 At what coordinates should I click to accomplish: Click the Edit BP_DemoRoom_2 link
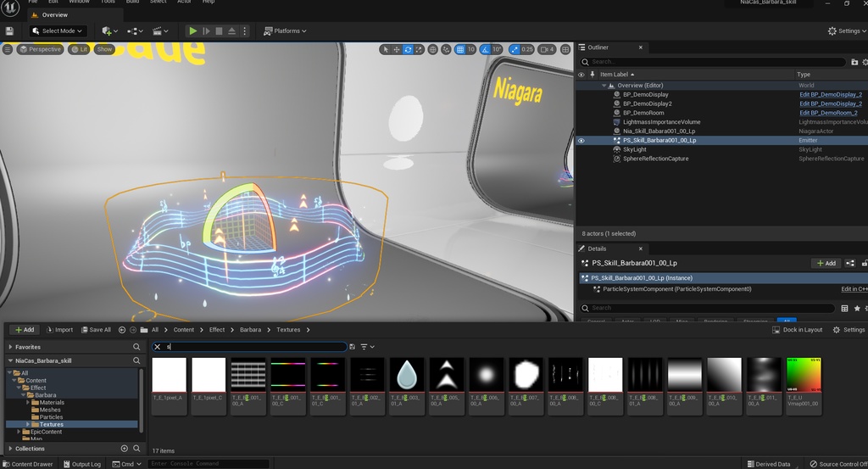pos(830,113)
